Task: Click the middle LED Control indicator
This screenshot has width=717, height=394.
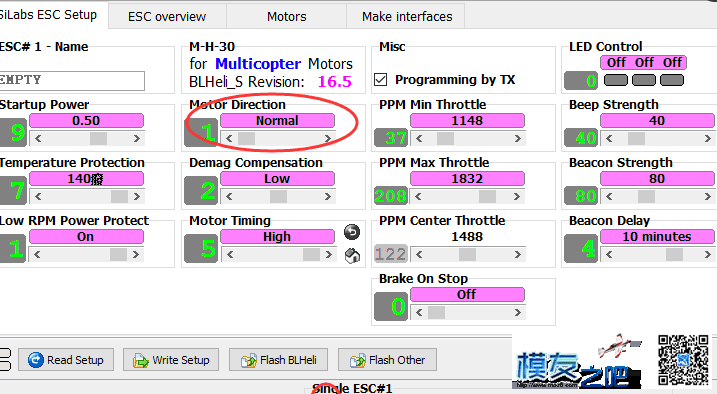Action: tap(644, 80)
